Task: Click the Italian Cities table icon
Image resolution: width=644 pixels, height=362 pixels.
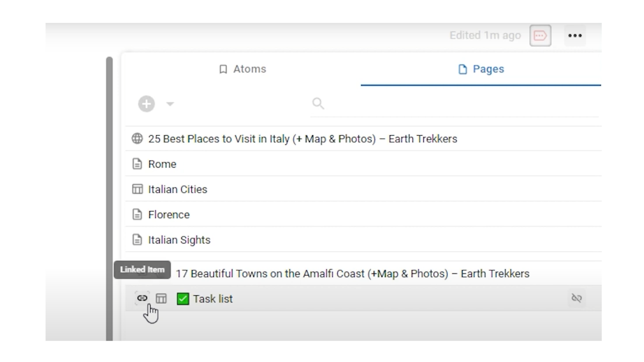Action: pos(137,189)
